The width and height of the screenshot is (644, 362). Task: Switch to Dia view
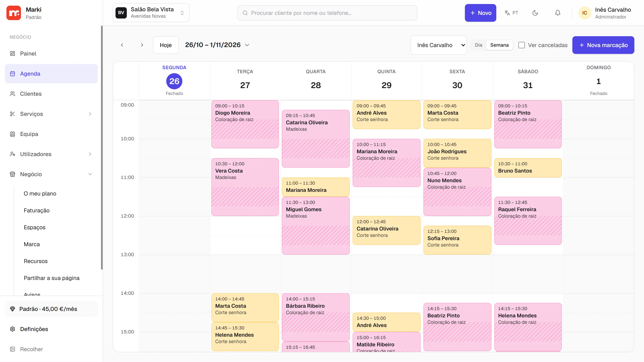tap(479, 45)
